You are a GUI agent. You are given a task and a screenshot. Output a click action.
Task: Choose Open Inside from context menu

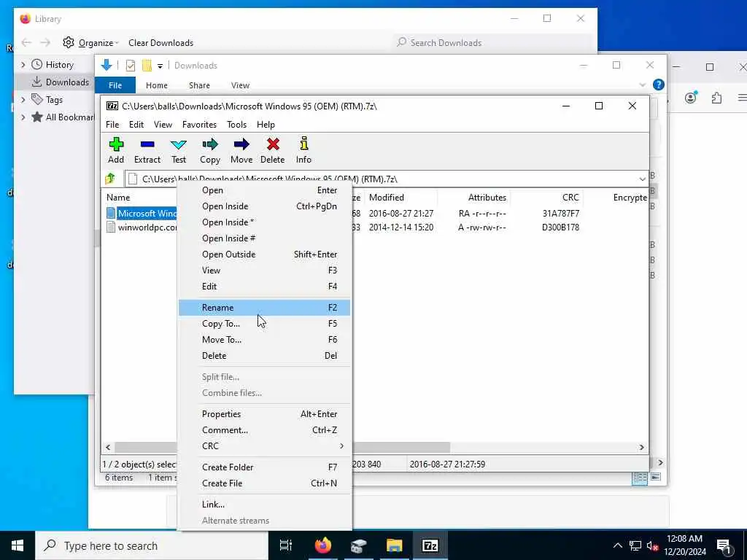pyautogui.click(x=264, y=206)
